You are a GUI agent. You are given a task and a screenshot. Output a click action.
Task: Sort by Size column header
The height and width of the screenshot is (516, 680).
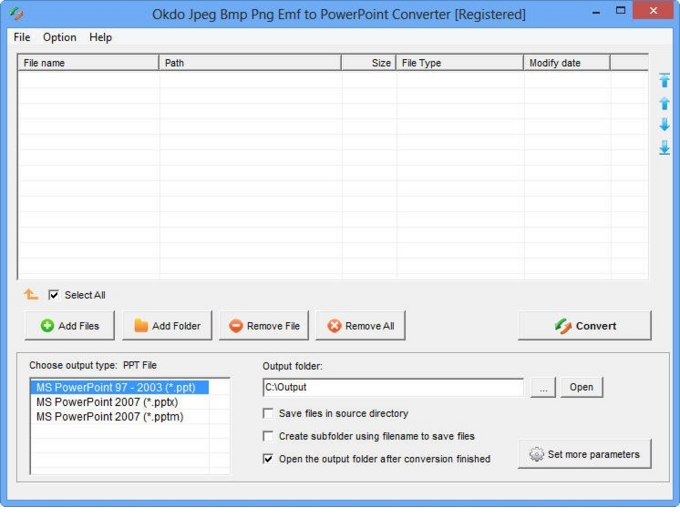point(369,63)
